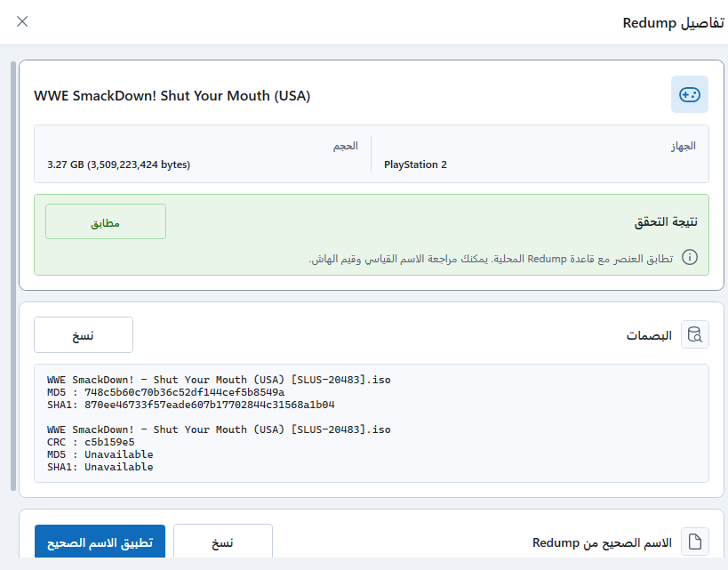Viewport: 728px width, 570px height.
Task: Click the نتيجة التحقق heading
Action: (x=666, y=222)
